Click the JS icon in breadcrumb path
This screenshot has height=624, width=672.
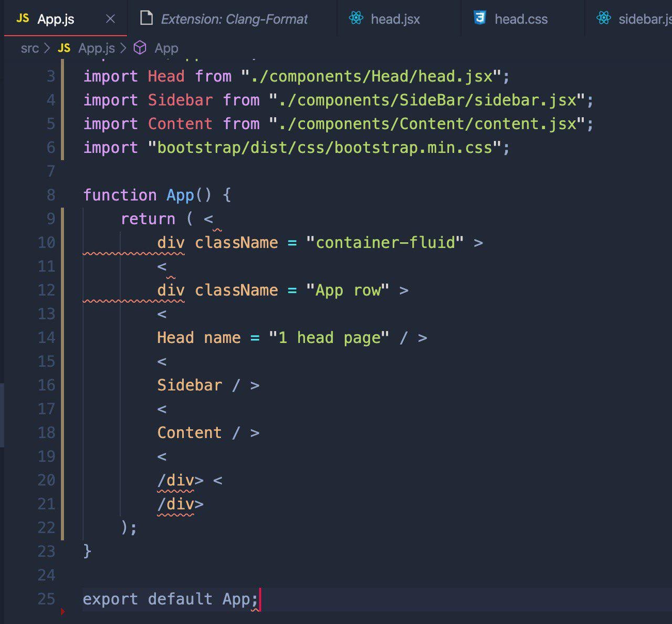(64, 48)
